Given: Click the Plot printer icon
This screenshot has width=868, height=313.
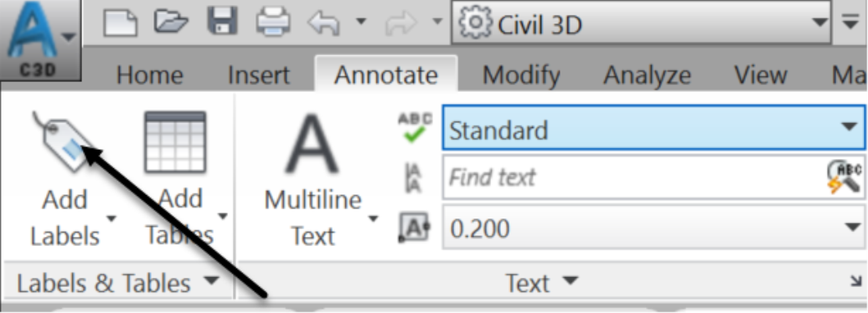Looking at the screenshot, I should click(273, 23).
